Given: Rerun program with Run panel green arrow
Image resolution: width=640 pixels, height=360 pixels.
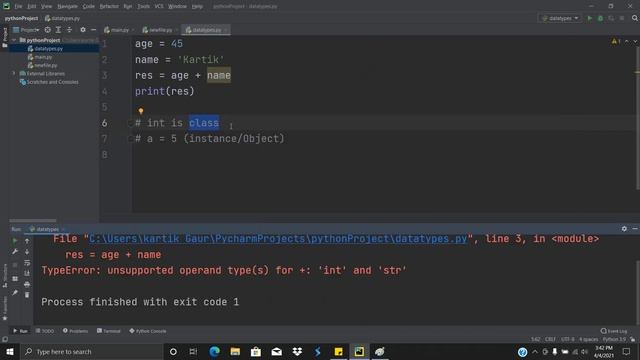Looking at the screenshot, I should tap(15, 241).
